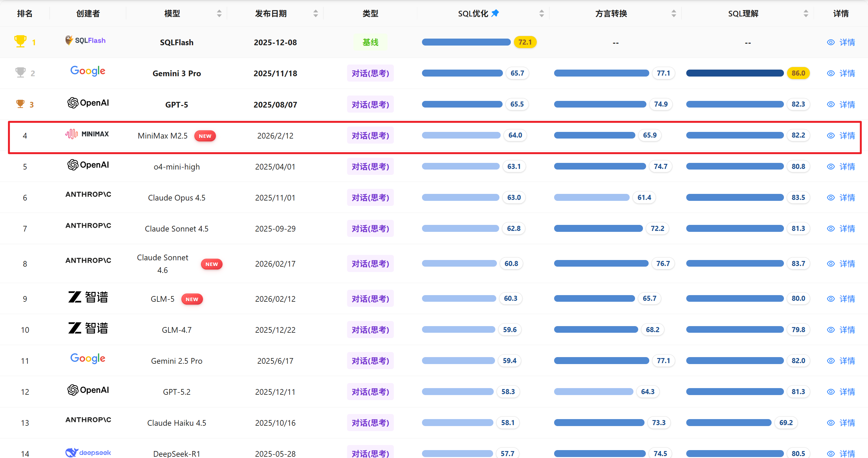Sort by 发布日期 column using its arrows
Viewport: 868px width, 458px height.
[x=315, y=14]
